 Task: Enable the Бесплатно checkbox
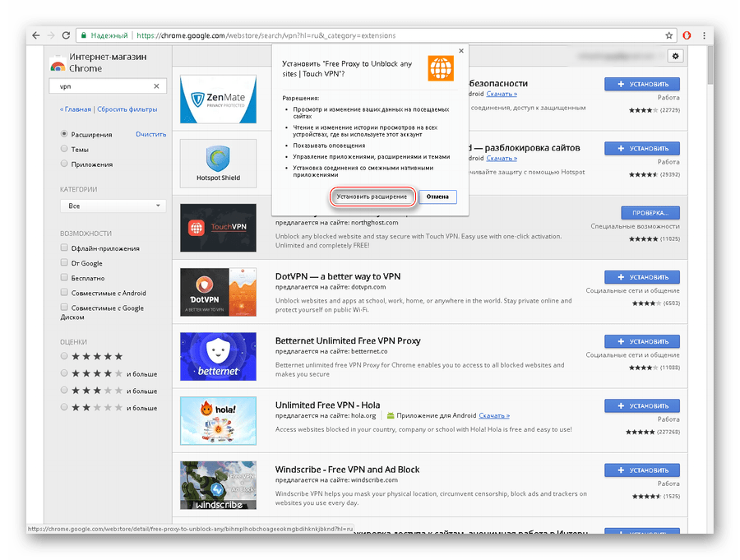64,278
